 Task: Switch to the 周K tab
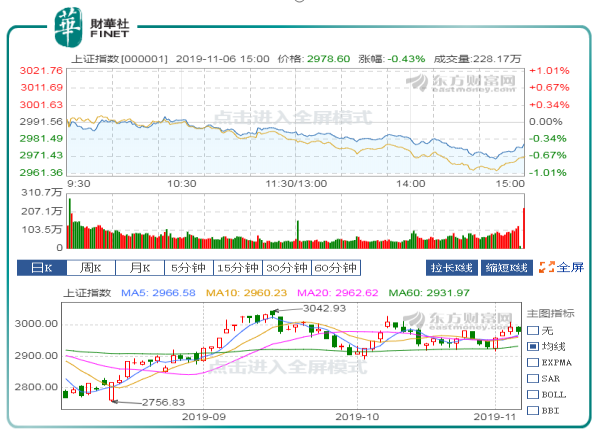[90, 268]
